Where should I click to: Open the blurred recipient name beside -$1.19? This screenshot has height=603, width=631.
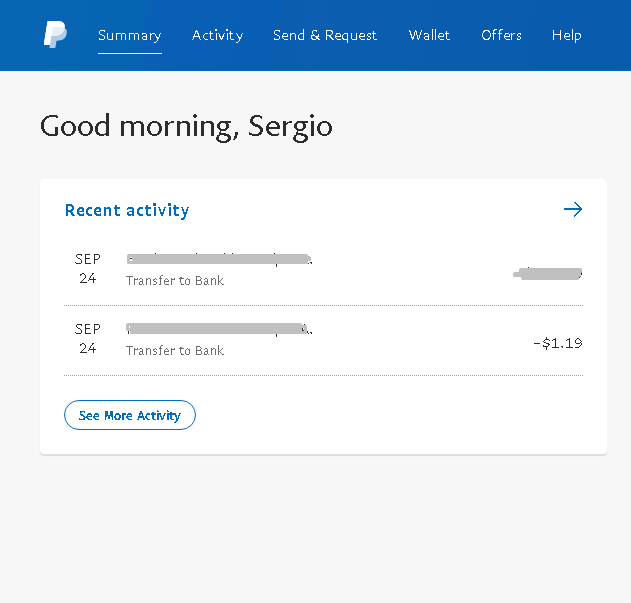(219, 329)
